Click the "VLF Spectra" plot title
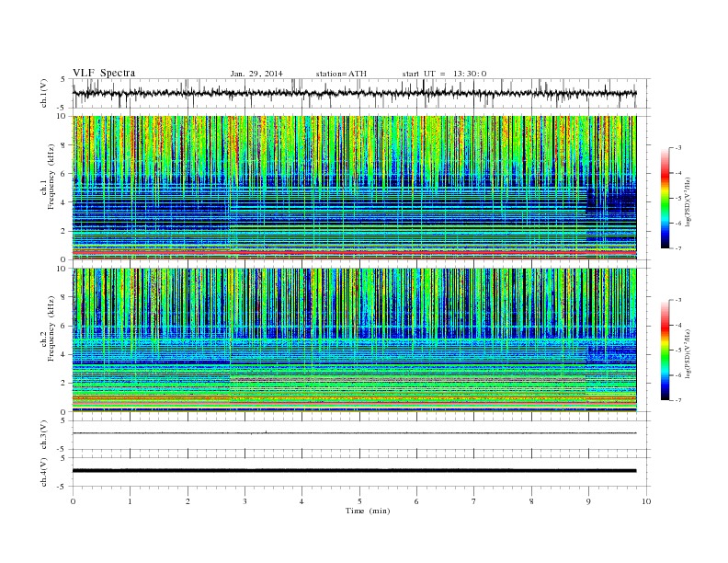The width and height of the screenshot is (728, 563). point(104,73)
